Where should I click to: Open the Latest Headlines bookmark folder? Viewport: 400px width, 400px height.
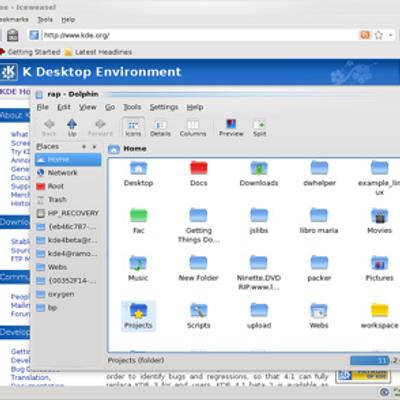(x=99, y=52)
